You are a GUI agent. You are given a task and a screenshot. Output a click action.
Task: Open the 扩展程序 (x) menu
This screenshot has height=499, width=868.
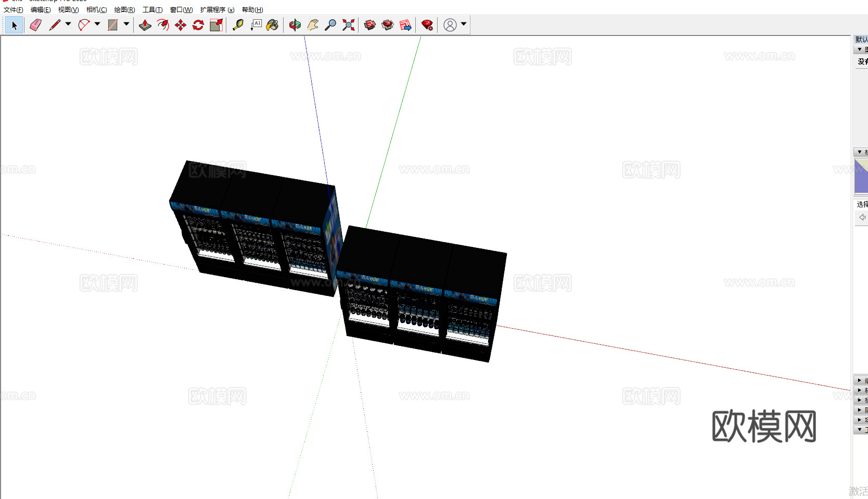217,10
